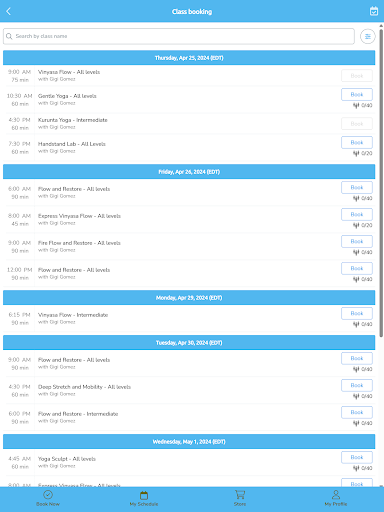Book Monday Vinyasa Flow Intermediate class
Screen dimensions: 384x512
tap(357, 313)
